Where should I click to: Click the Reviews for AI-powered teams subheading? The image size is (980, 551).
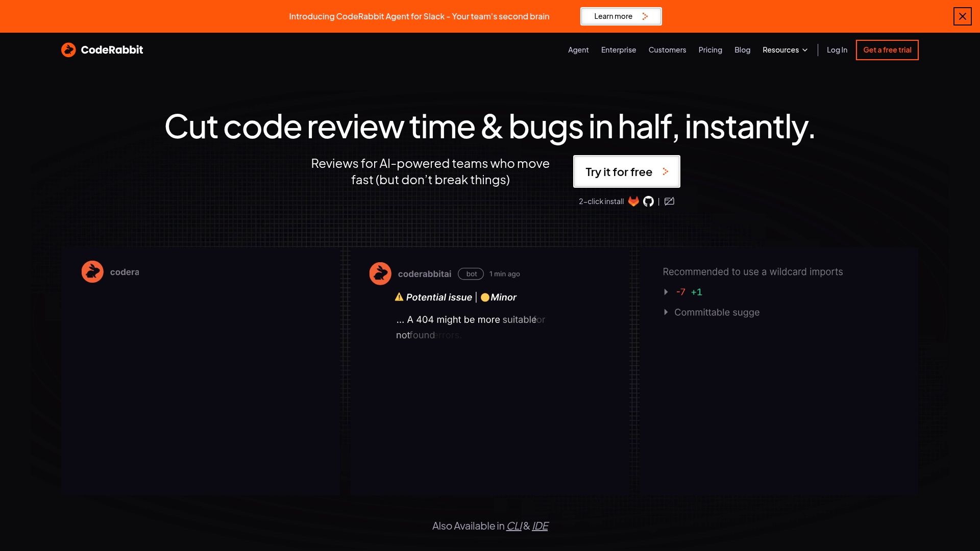430,171
